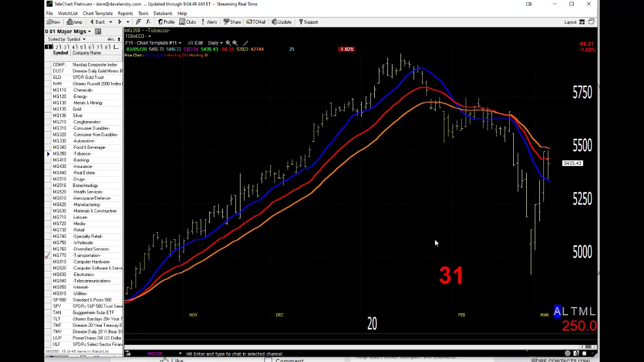This screenshot has width=644, height=362.
Task: Open the Chart Template menu
Action: [98, 14]
